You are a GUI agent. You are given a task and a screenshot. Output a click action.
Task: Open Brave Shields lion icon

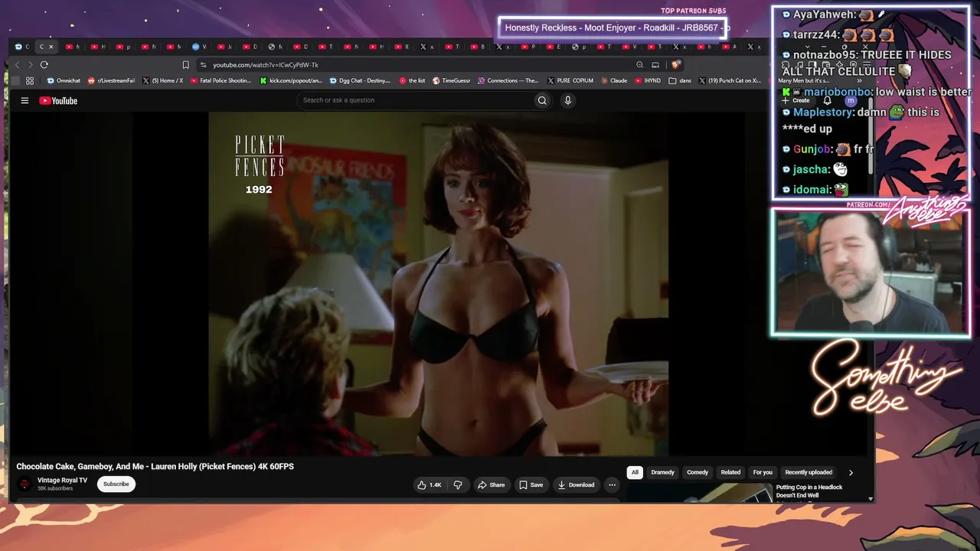pos(675,65)
